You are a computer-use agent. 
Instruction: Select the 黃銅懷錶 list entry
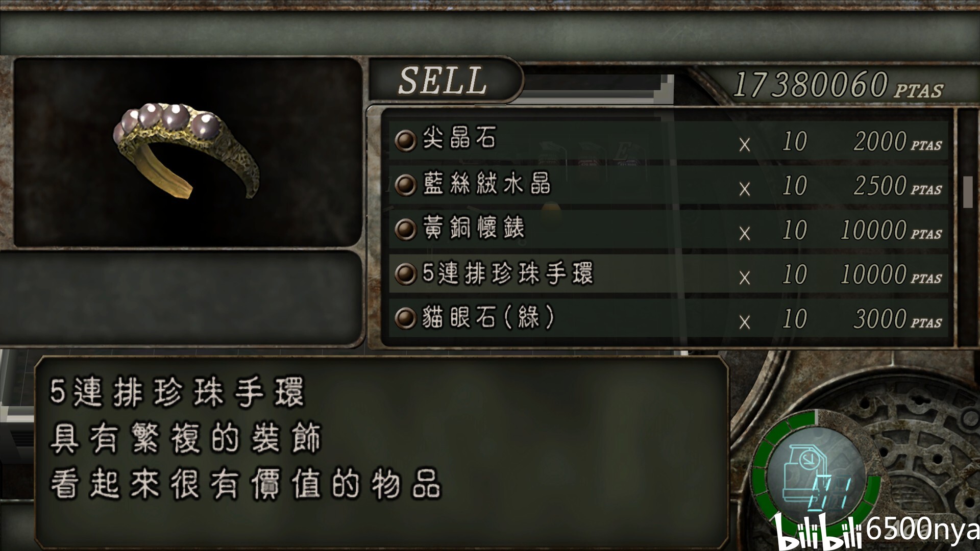coord(669,229)
